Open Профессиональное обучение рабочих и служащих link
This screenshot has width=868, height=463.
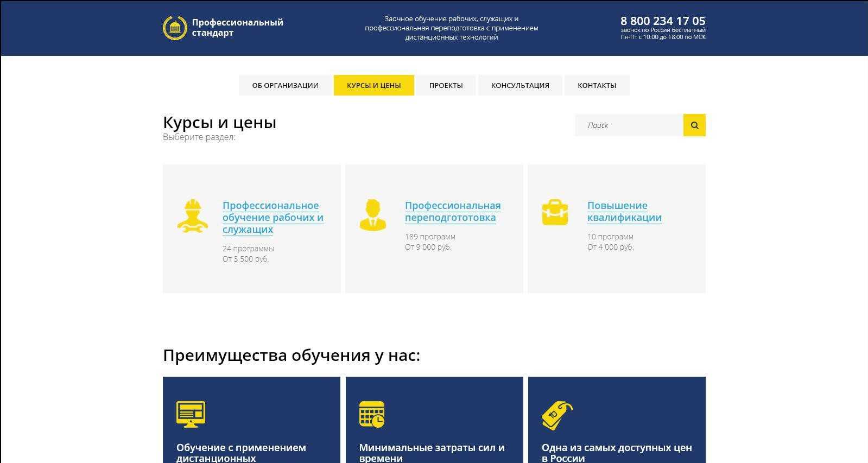273,217
